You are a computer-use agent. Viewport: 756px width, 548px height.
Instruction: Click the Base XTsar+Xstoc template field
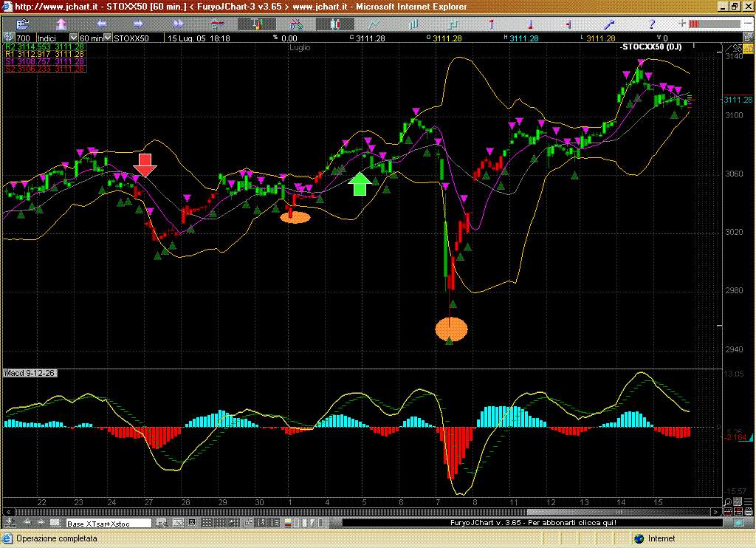click(x=109, y=524)
